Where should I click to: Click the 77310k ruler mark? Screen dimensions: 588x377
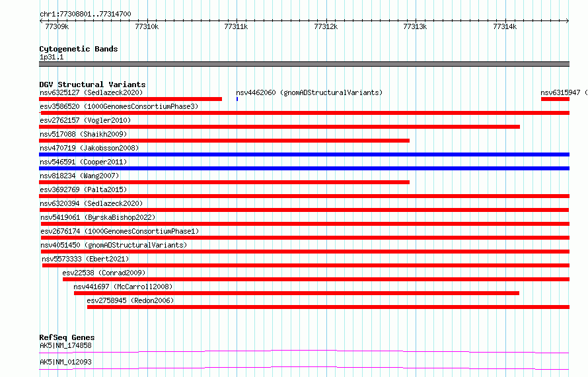147,26
